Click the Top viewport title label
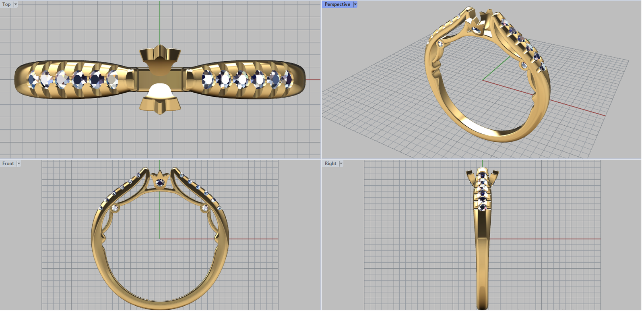The image size is (644, 311). click(6, 4)
